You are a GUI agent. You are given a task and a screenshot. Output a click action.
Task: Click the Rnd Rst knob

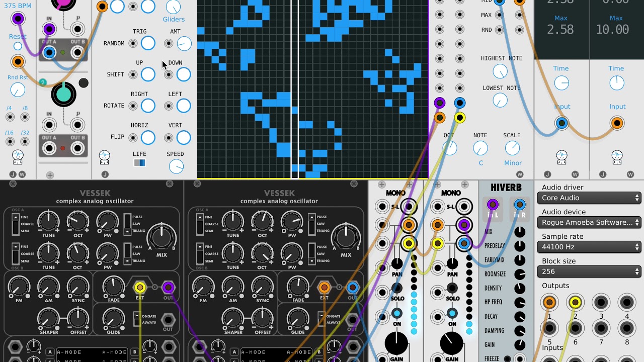coord(18,90)
